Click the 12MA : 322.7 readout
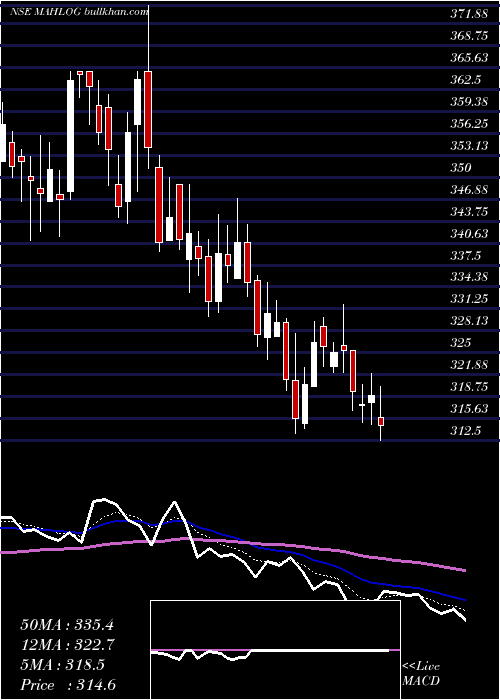 point(68,645)
